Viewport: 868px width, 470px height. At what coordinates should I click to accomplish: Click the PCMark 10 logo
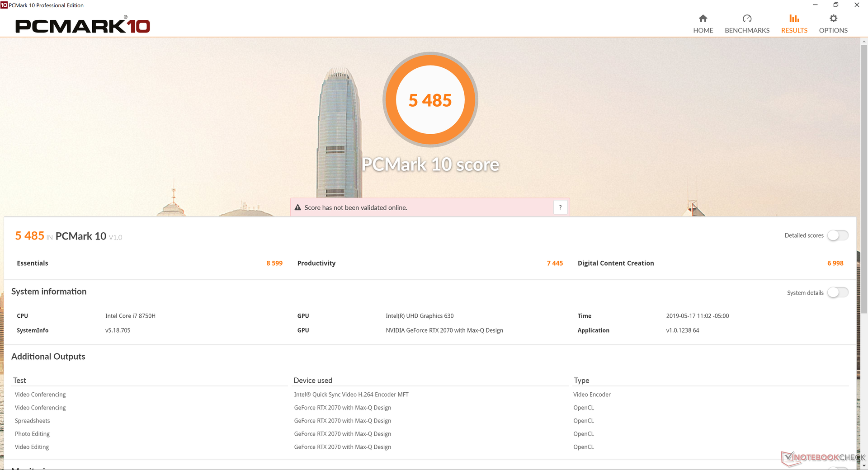click(83, 26)
